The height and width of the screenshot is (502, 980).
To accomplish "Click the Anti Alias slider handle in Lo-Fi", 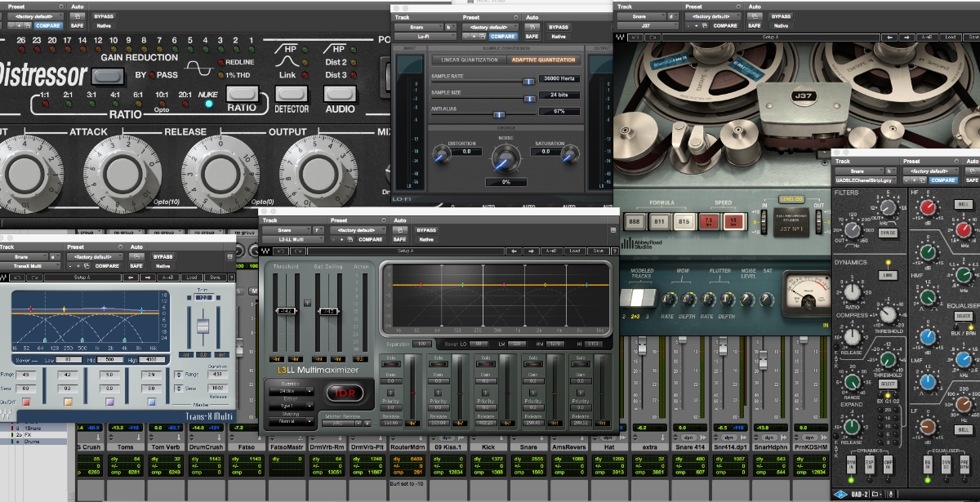I will click(499, 115).
